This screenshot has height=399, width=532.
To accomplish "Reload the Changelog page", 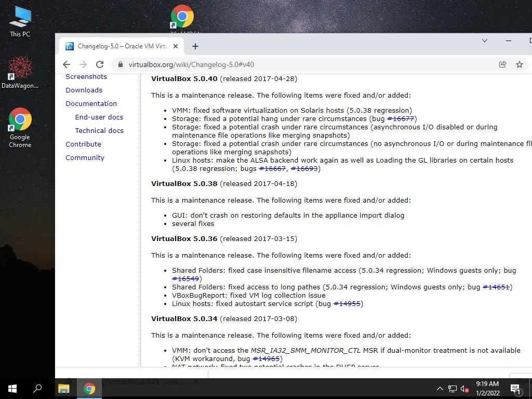I will [x=100, y=64].
